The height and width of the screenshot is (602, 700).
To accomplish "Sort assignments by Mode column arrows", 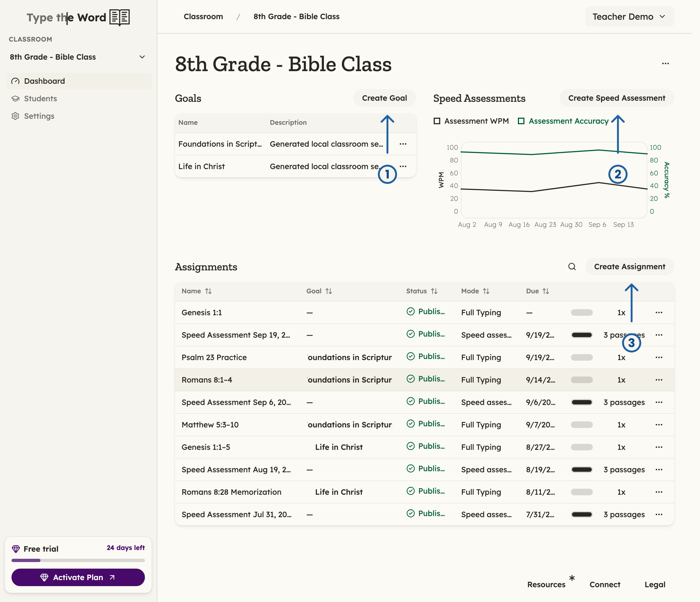I will pyautogui.click(x=486, y=291).
